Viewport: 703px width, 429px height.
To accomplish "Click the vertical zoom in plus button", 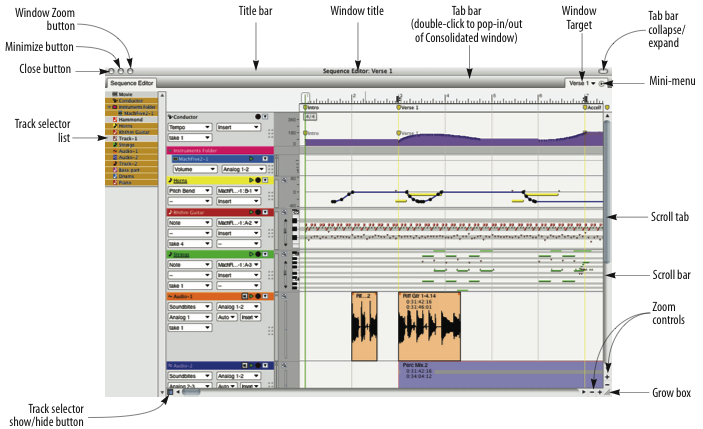I will point(607,377).
